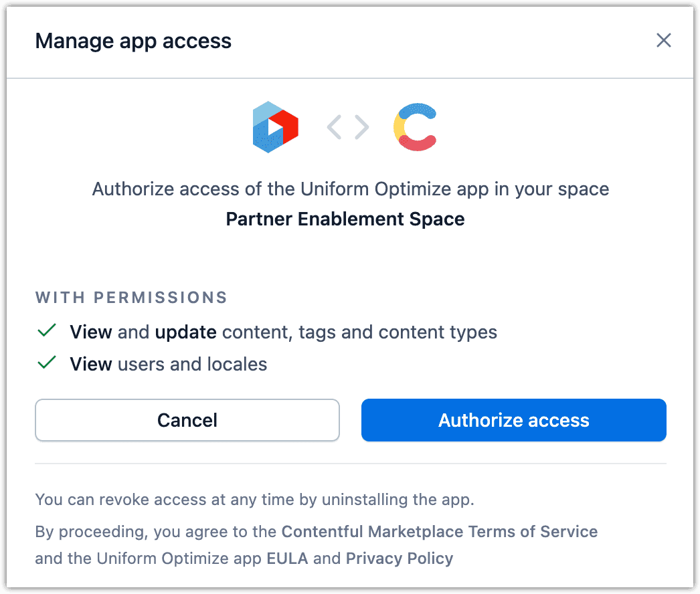The image size is (700, 594).
Task: Open the Contentful Marketplace Terms of Service link
Action: tap(439, 531)
